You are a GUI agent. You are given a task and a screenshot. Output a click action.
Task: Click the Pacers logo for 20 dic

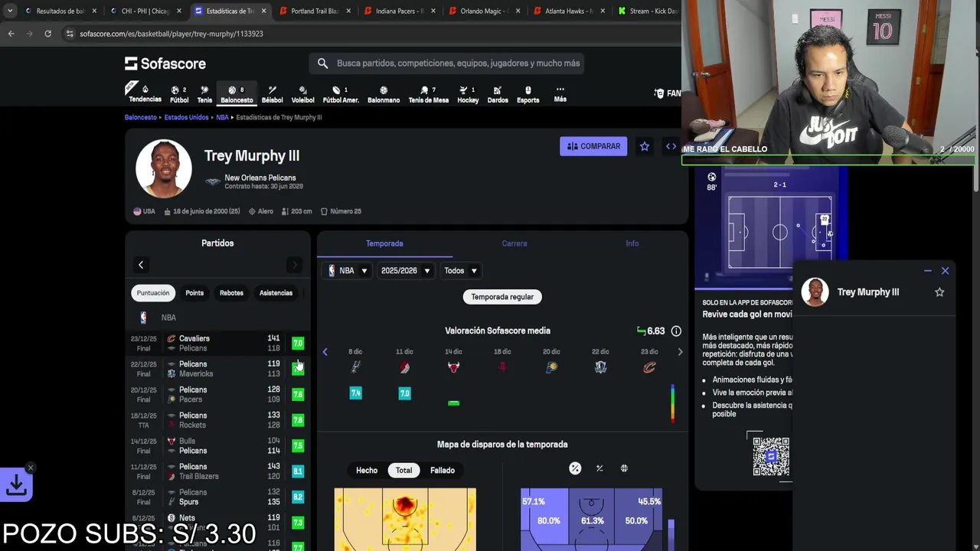tap(551, 367)
